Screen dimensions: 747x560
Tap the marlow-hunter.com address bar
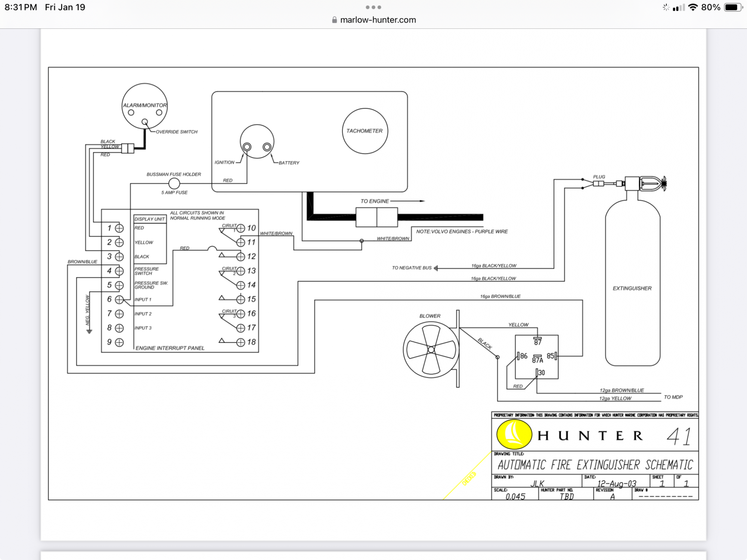[x=378, y=20]
